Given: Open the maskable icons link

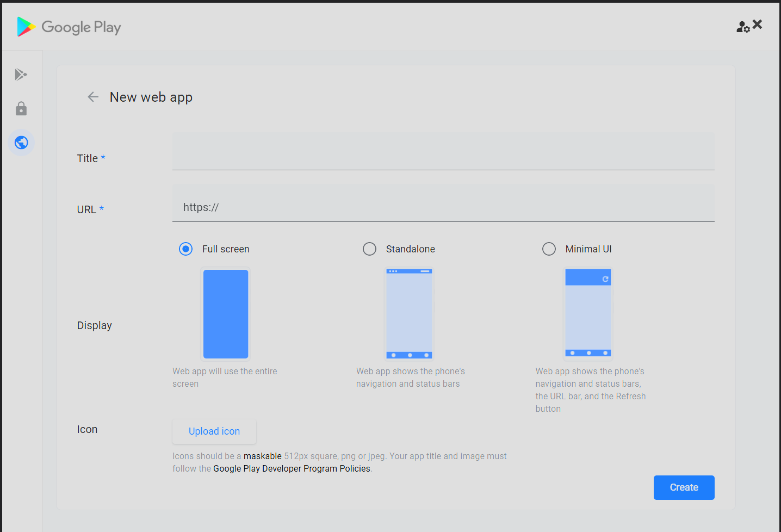Looking at the screenshot, I should 263,456.
